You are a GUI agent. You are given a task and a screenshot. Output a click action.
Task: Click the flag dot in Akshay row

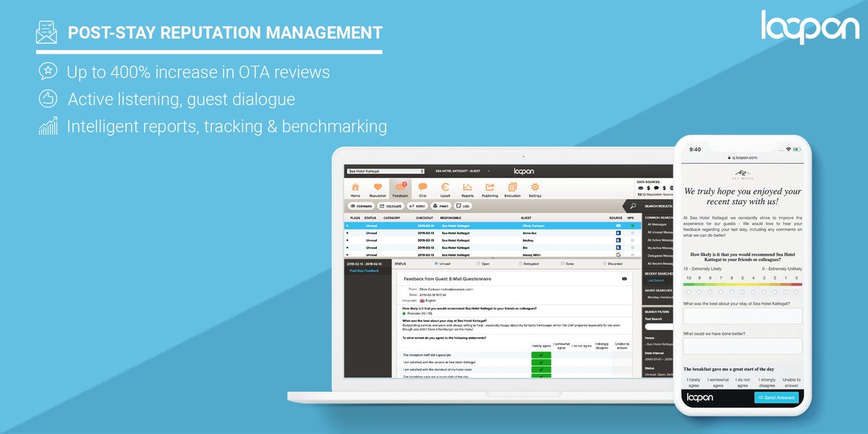tap(347, 240)
